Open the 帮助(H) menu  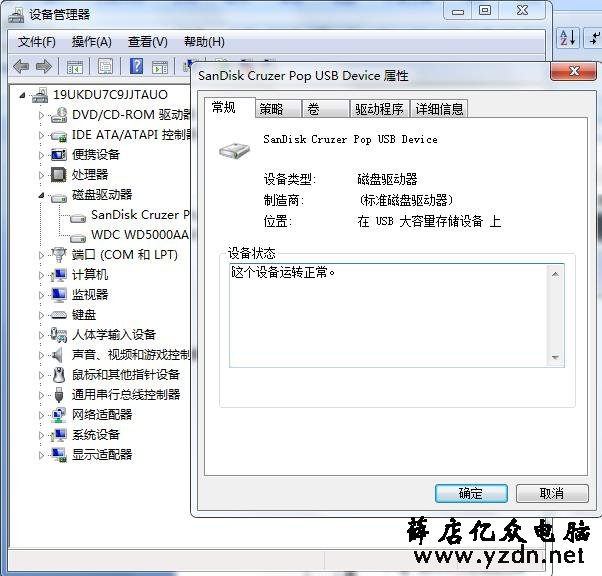click(204, 41)
